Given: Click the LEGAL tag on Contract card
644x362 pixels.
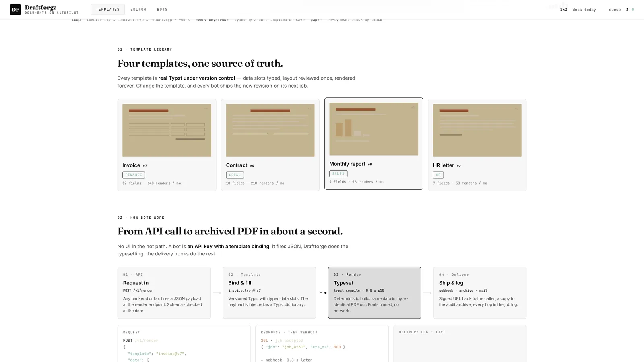Looking at the screenshot, I should (235, 175).
